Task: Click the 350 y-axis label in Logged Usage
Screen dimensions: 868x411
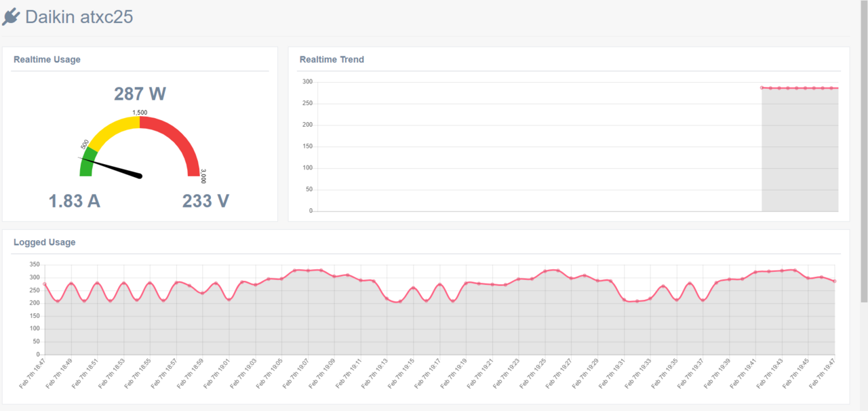Action: 35,265
